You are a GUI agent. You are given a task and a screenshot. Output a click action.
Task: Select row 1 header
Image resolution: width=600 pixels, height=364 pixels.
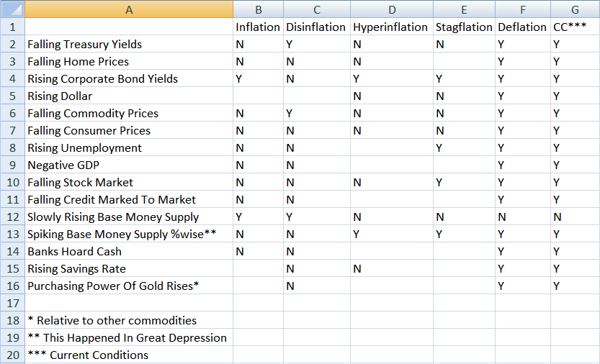coord(13,27)
